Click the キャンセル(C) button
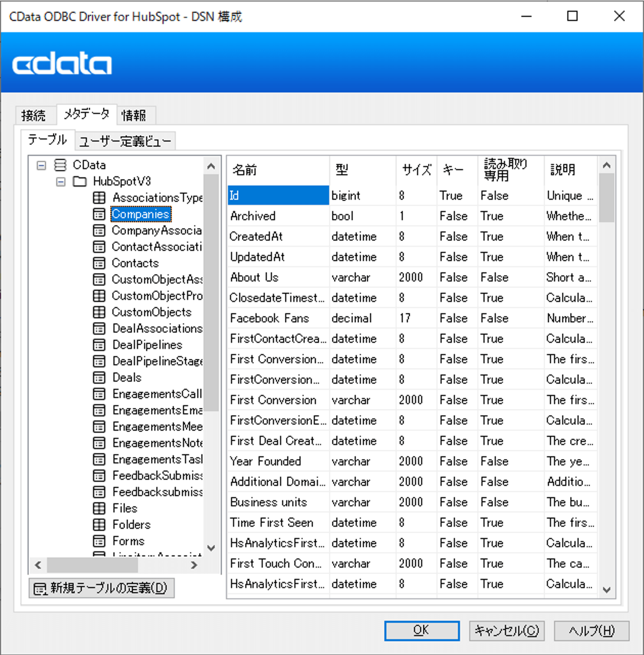The height and width of the screenshot is (655, 644). coord(507,630)
